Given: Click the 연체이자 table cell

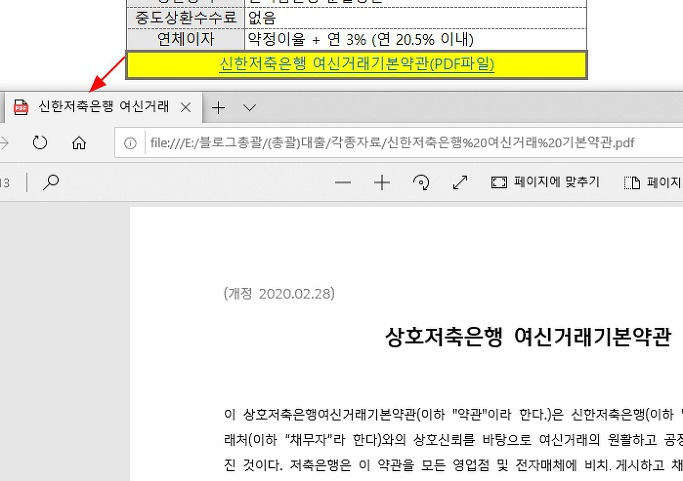Looking at the screenshot, I should click(x=186, y=40).
